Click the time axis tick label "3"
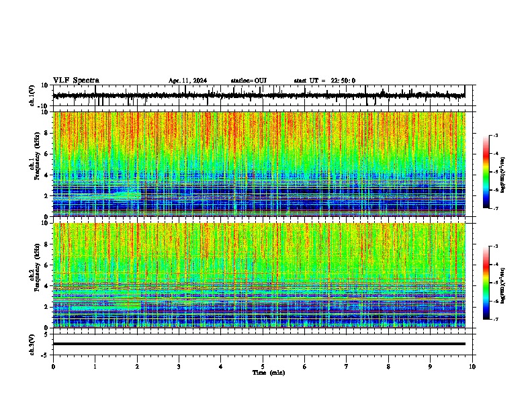This screenshot has height=411, width=532. [x=179, y=367]
